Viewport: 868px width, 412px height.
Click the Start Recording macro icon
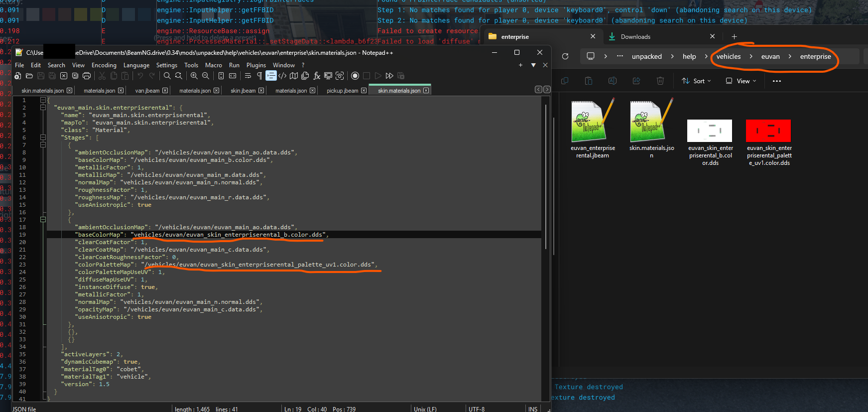point(355,76)
